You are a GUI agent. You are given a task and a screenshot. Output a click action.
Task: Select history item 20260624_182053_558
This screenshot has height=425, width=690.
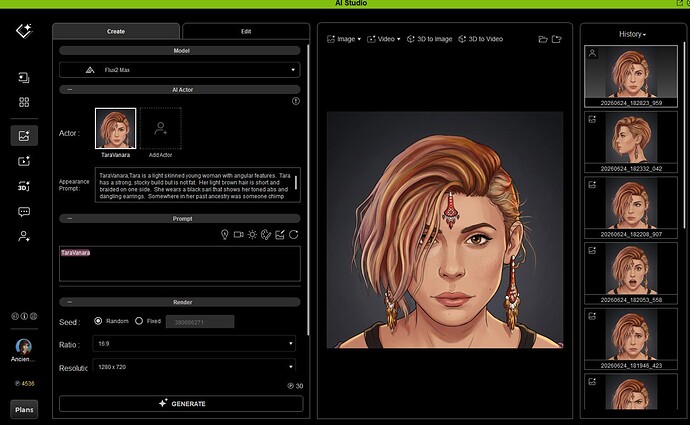[x=631, y=273]
